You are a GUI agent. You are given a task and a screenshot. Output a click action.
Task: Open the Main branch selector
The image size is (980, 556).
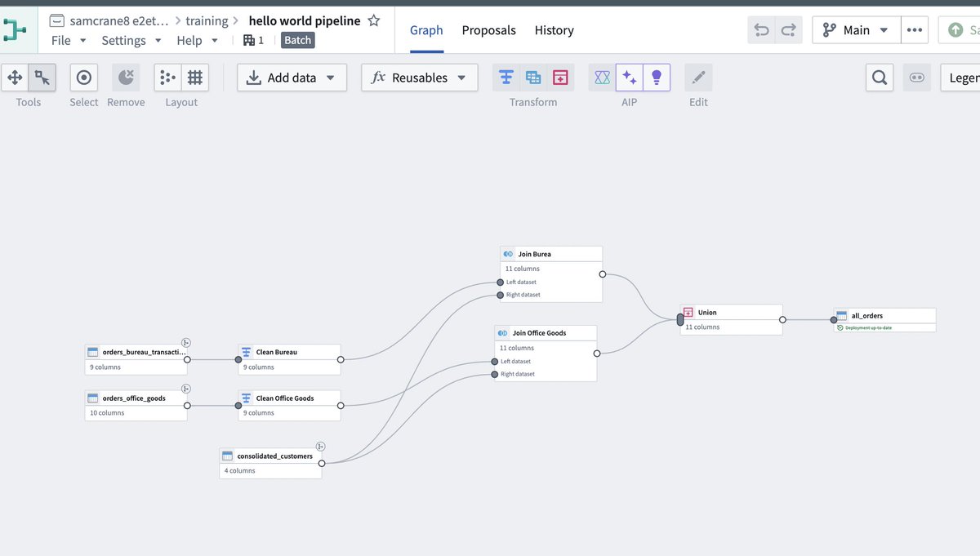pyautogui.click(x=857, y=30)
